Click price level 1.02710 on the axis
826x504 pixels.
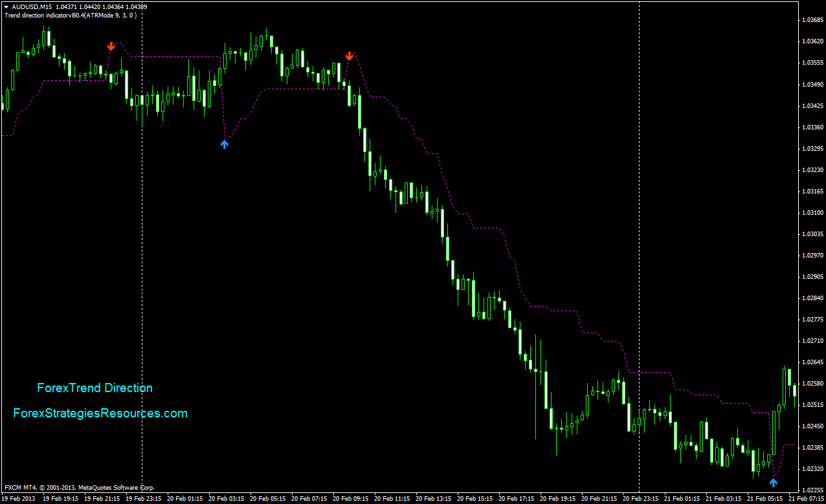812,340
